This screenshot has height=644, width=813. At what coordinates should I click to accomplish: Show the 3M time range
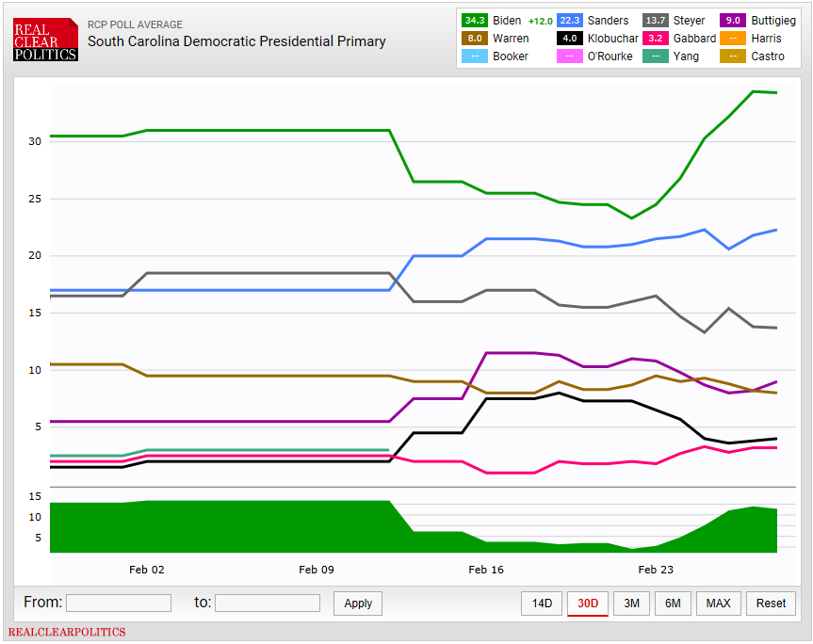coord(631,604)
